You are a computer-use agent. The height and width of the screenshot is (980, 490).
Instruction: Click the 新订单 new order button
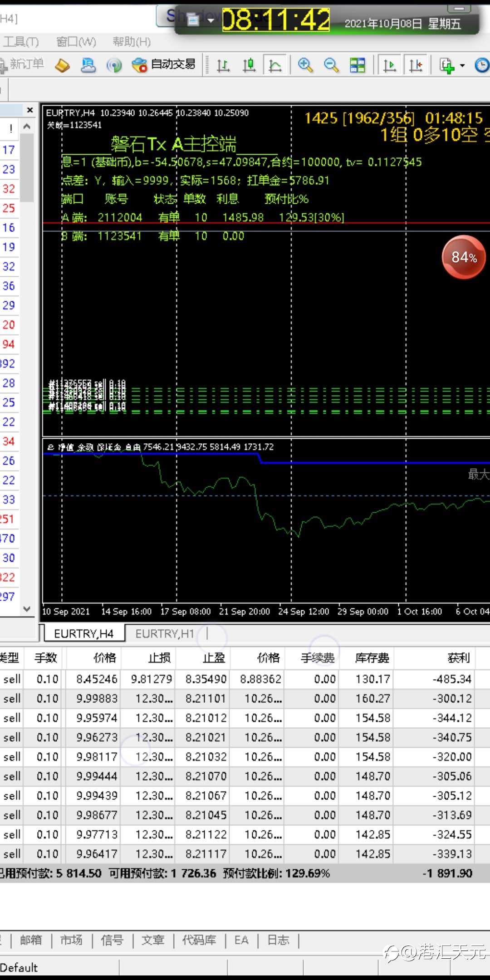point(23,64)
